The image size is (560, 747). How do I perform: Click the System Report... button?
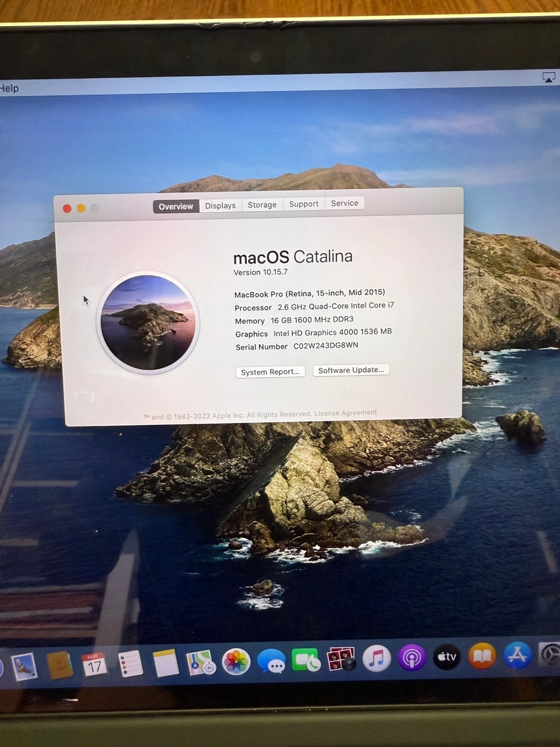click(270, 372)
